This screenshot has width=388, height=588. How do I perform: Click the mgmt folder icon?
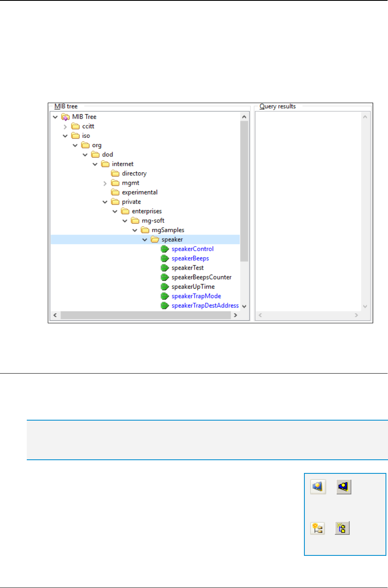coord(115,183)
